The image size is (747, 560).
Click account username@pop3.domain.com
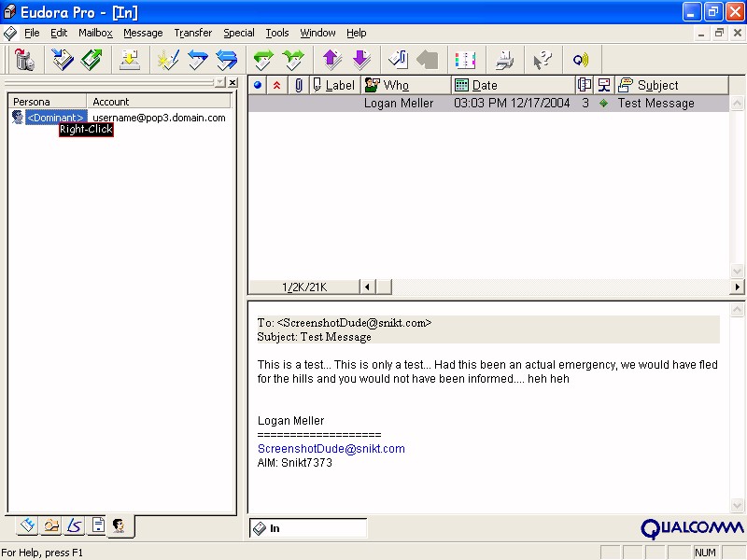tap(159, 118)
